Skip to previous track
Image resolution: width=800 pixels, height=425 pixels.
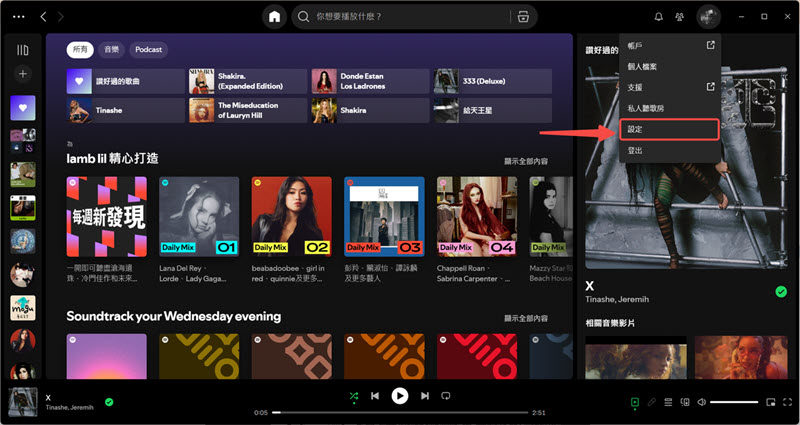(x=375, y=396)
